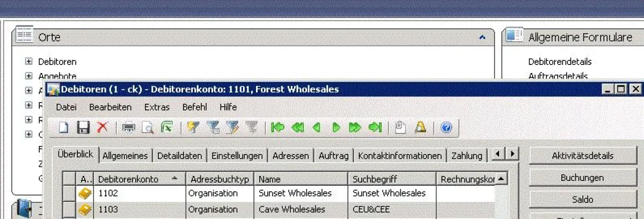This screenshot has width=644, height=219.
Task: Click the blue Help question mark icon
Action: coord(446,127)
